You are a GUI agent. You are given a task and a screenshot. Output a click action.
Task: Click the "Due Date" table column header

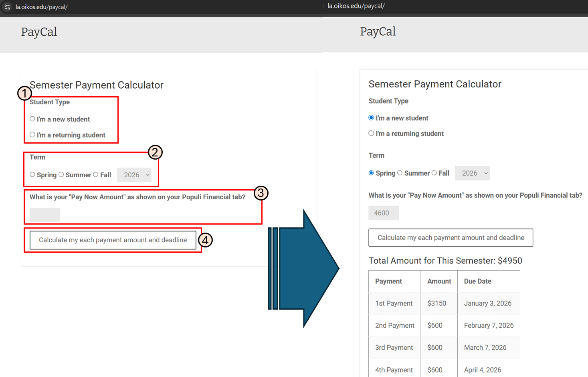click(x=477, y=281)
